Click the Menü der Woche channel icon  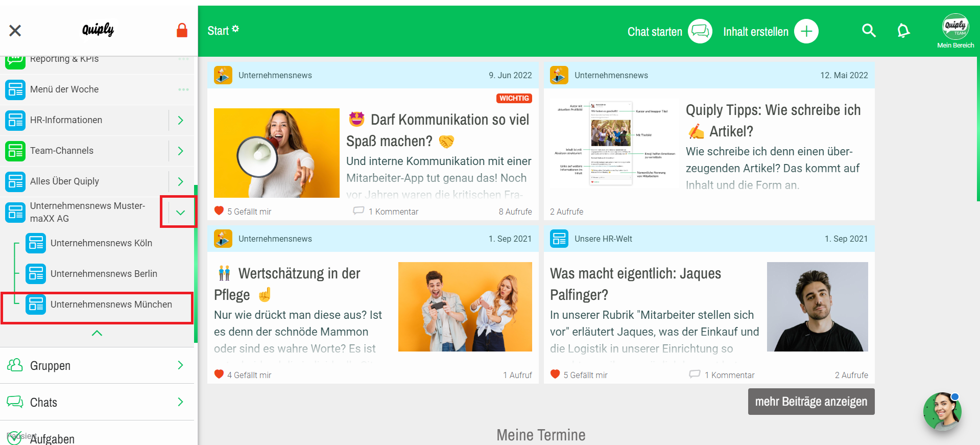coord(15,89)
